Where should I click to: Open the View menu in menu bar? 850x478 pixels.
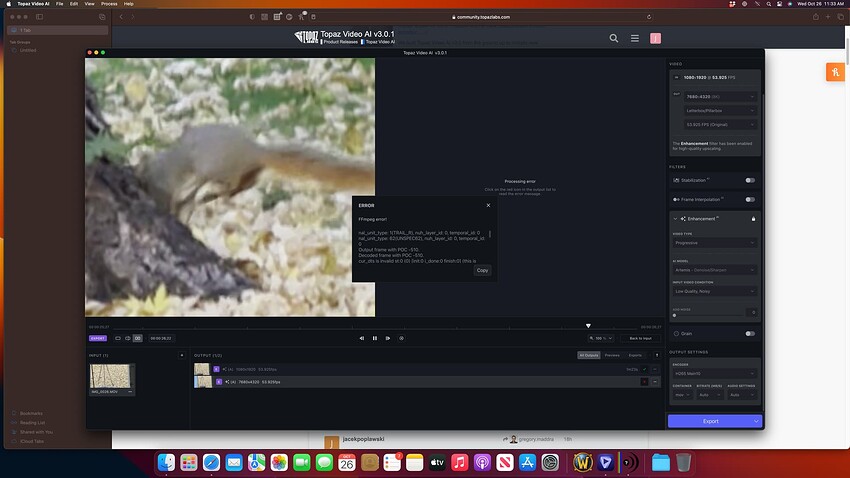[x=89, y=4]
